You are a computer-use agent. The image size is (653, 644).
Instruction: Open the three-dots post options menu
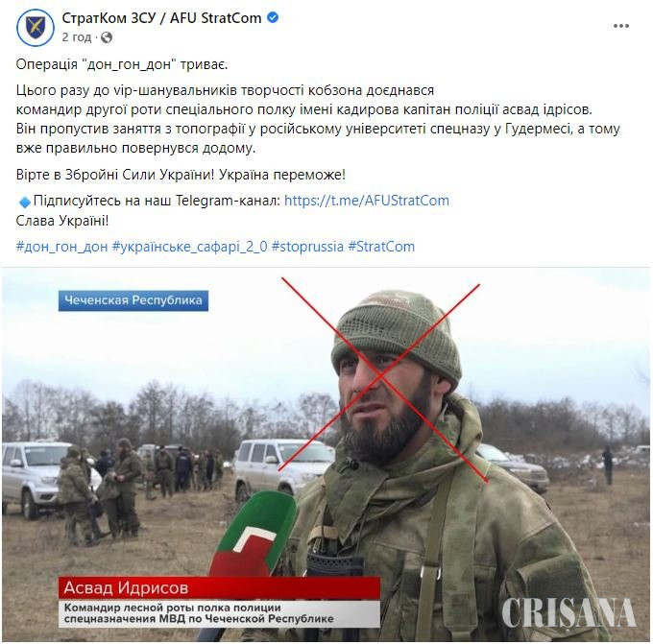[621, 26]
